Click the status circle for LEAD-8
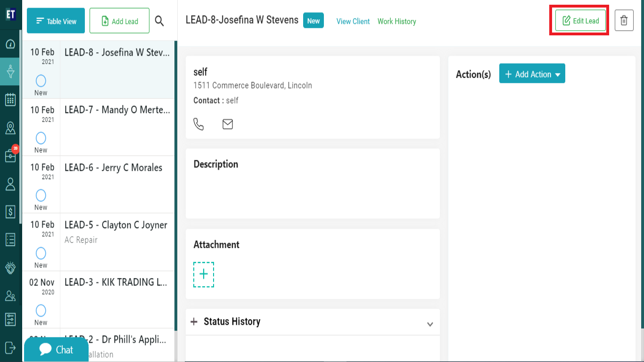This screenshot has height=362, width=644. (x=41, y=81)
